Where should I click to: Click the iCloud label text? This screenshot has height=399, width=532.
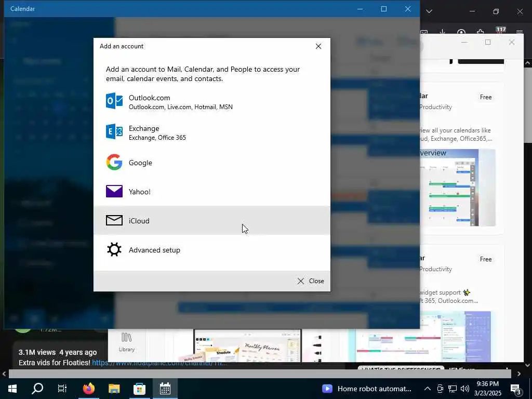pos(139,221)
